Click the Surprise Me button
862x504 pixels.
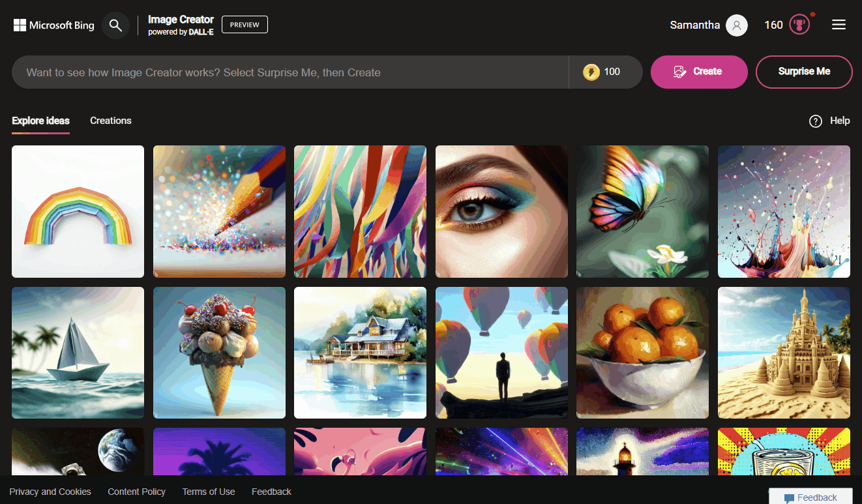pyautogui.click(x=804, y=72)
